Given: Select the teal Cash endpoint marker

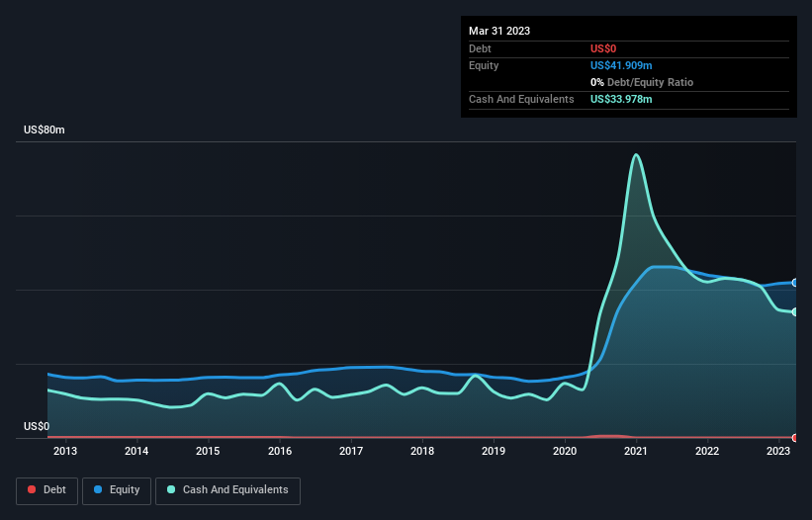Looking at the screenshot, I should (x=795, y=312).
